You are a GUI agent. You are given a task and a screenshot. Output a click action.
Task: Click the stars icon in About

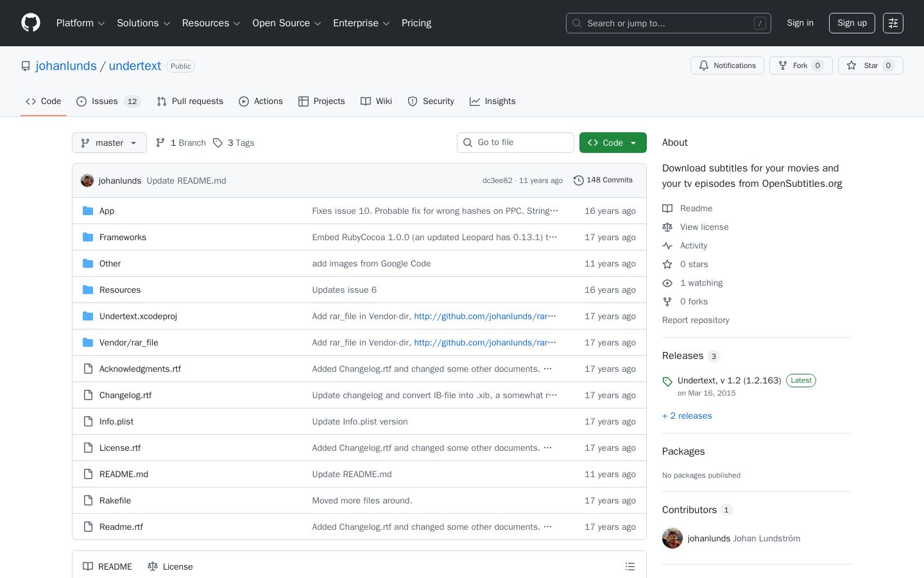[x=667, y=265]
